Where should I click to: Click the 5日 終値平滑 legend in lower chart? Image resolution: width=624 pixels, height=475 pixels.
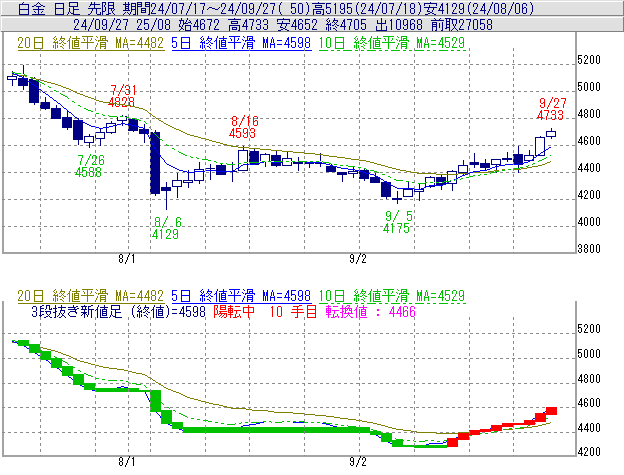click(x=241, y=296)
